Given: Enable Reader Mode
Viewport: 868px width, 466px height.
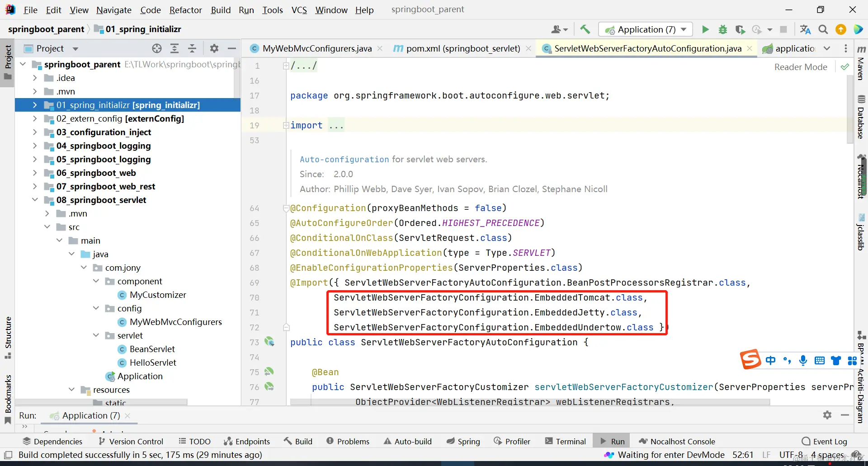Looking at the screenshot, I should pyautogui.click(x=801, y=67).
